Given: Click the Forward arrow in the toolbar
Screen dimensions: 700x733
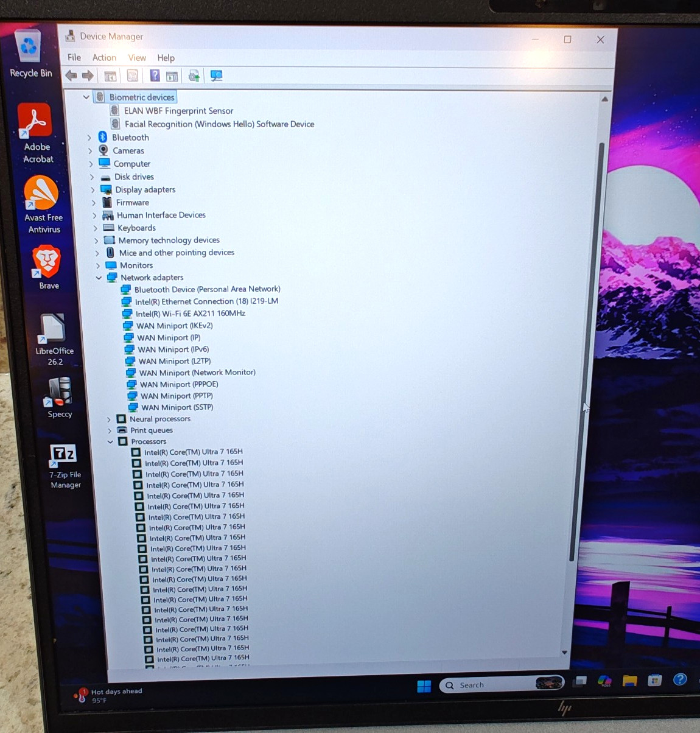Looking at the screenshot, I should pyautogui.click(x=88, y=75).
